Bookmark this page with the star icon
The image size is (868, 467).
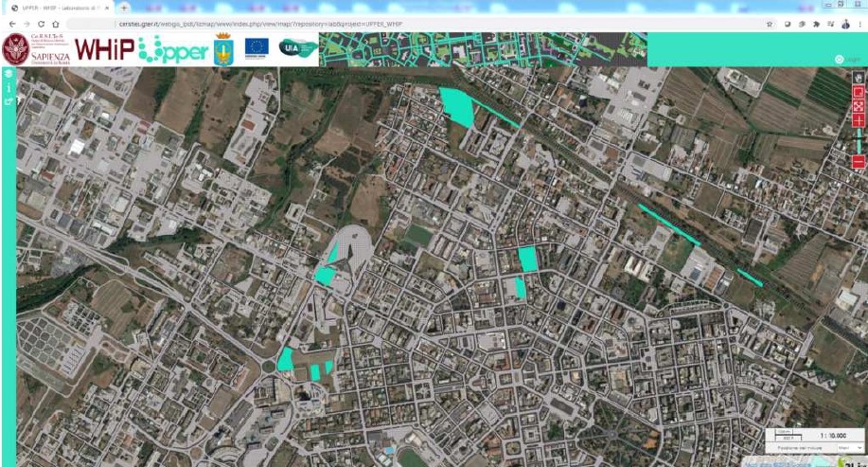tap(770, 24)
